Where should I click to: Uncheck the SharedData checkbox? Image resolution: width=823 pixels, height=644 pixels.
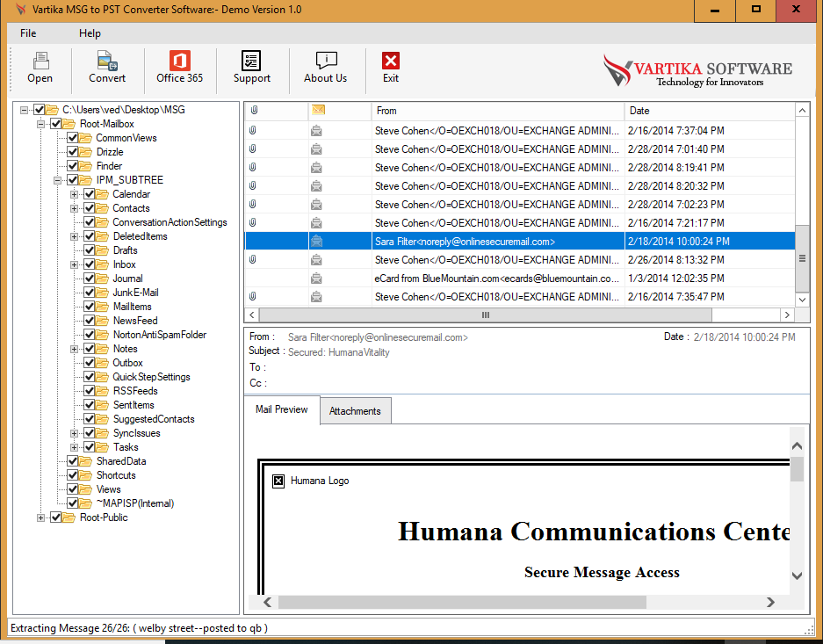(73, 461)
